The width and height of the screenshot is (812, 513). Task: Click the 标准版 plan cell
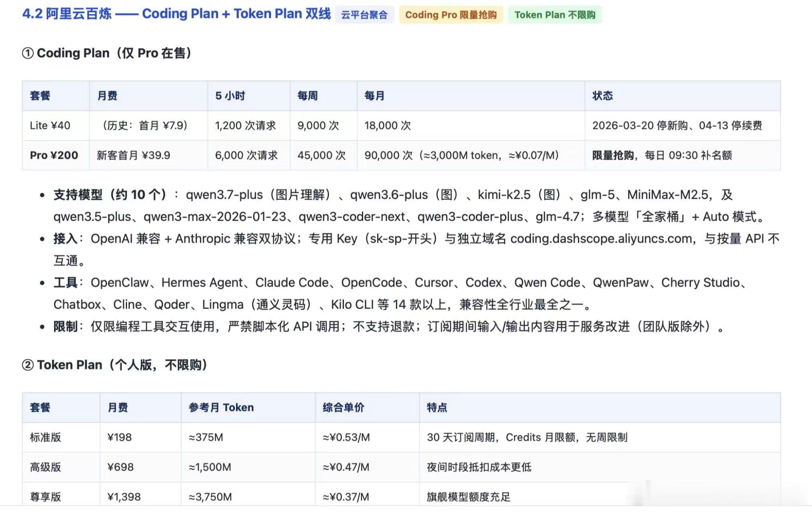pyautogui.click(x=61, y=437)
